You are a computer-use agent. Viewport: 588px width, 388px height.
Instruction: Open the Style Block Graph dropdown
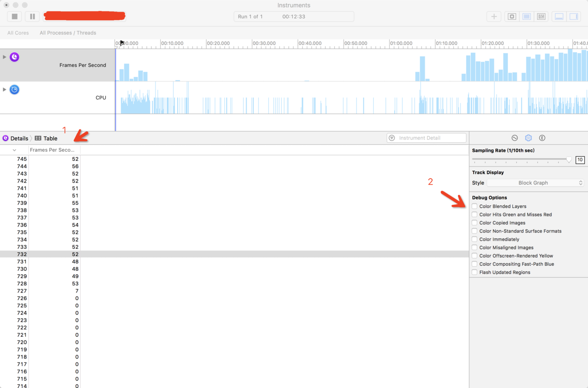(535, 183)
